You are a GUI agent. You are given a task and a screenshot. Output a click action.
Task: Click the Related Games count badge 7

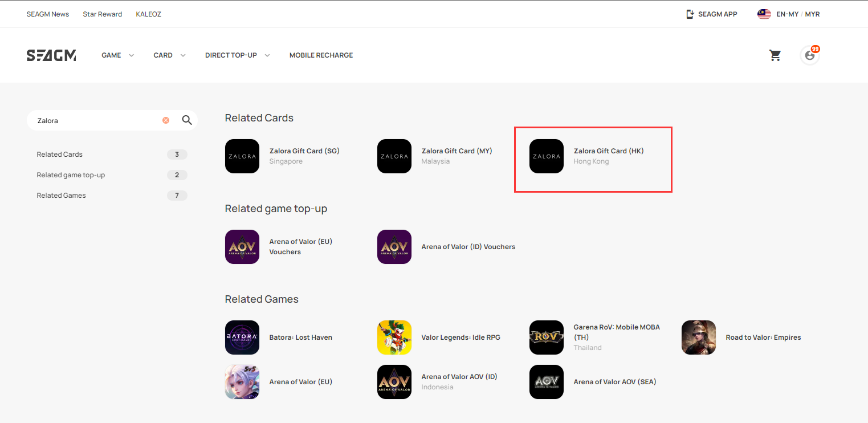(177, 196)
